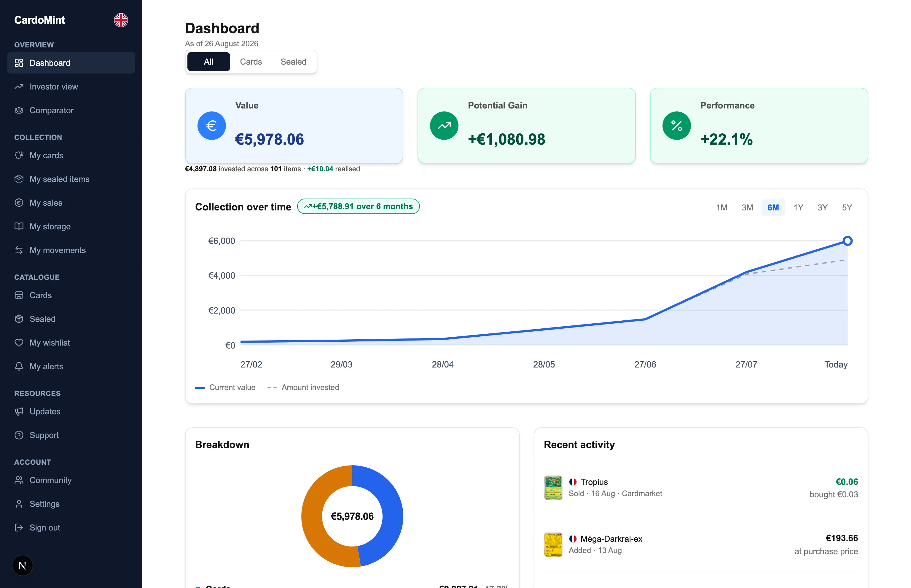Set chart range to 1M
This screenshot has height=588, width=911.
click(722, 207)
